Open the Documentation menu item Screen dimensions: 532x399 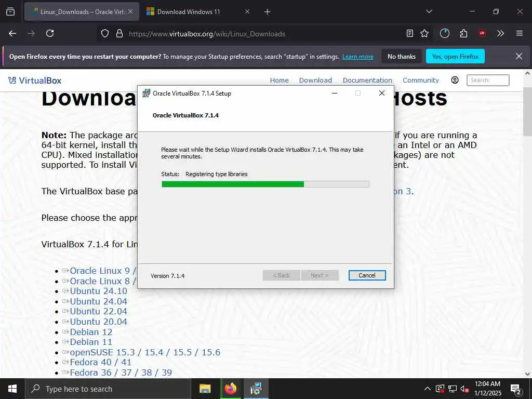367,81
